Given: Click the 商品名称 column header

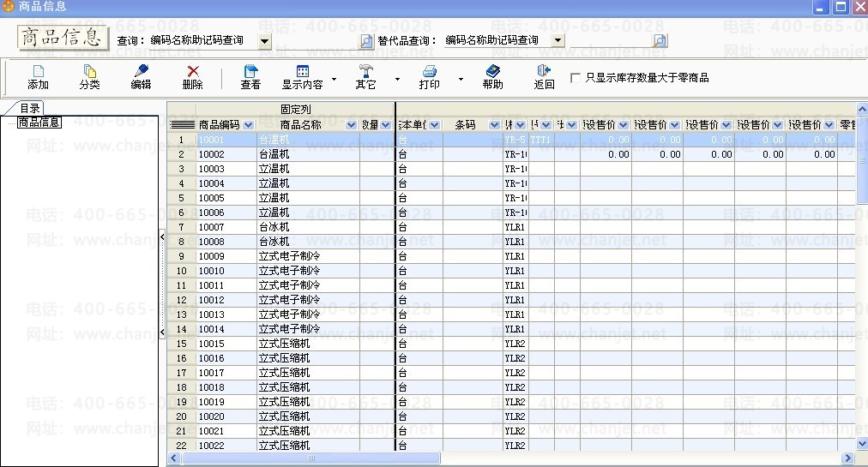Looking at the screenshot, I should click(x=300, y=125).
